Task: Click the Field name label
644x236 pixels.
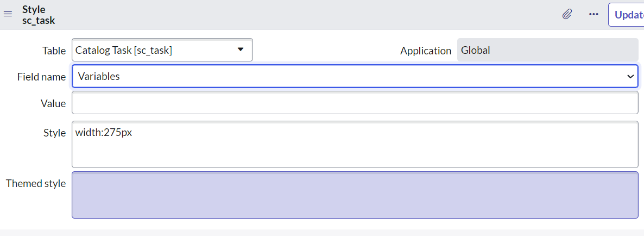Action: (41, 77)
